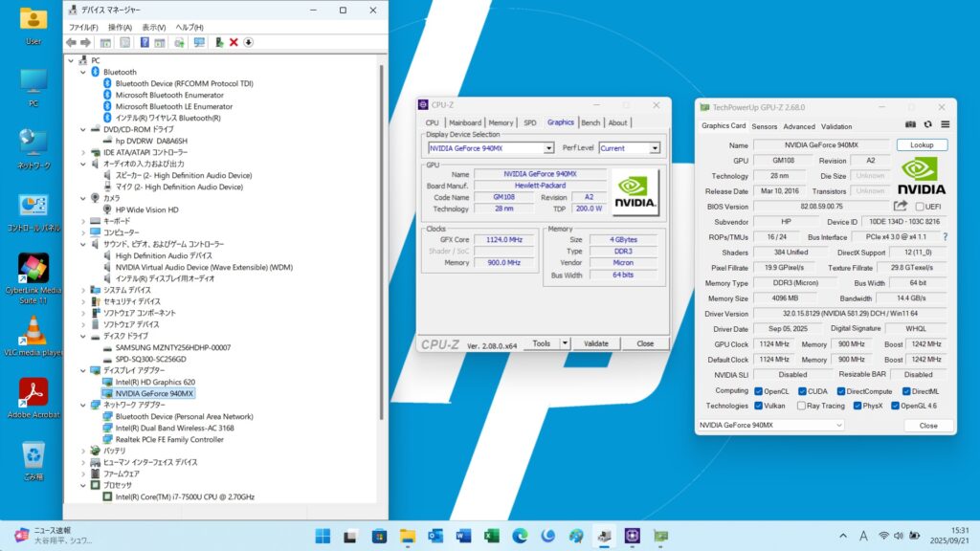The height and width of the screenshot is (551, 980).
Task: Toggle the UEFI checkbox in GPU-Z
Action: click(920, 207)
